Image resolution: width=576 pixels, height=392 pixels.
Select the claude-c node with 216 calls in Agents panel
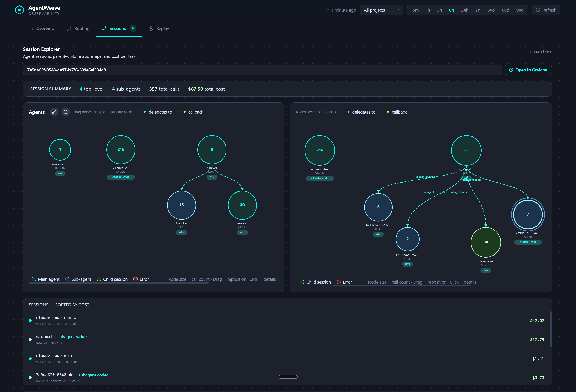point(121,150)
